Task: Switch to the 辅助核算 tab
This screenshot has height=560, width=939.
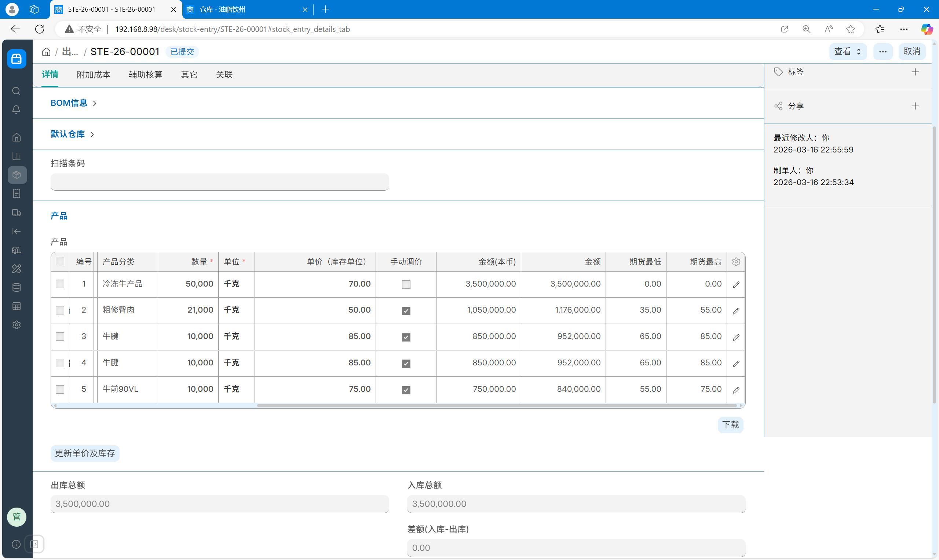Action: (145, 74)
